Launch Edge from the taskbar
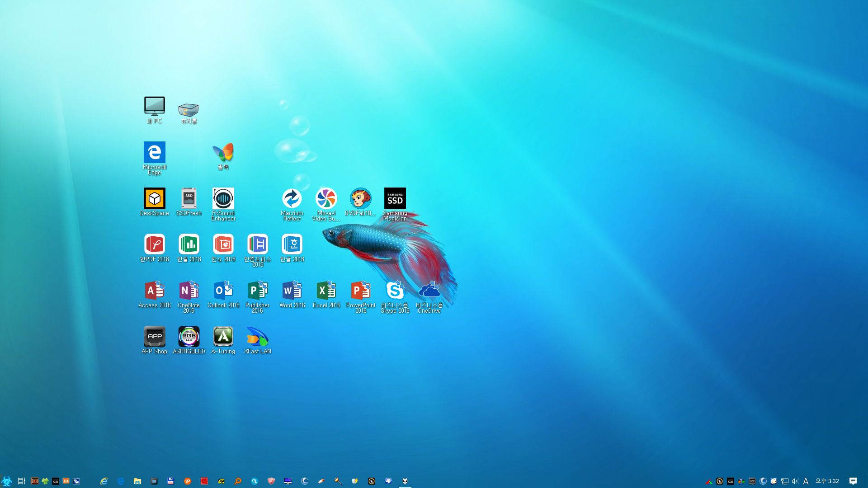Image resolution: width=868 pixels, height=488 pixels. point(121,481)
